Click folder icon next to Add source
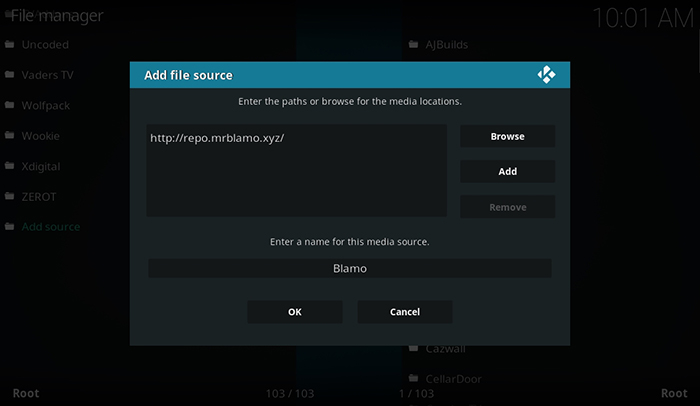Screen dimensions: 700x406 (x=9, y=226)
